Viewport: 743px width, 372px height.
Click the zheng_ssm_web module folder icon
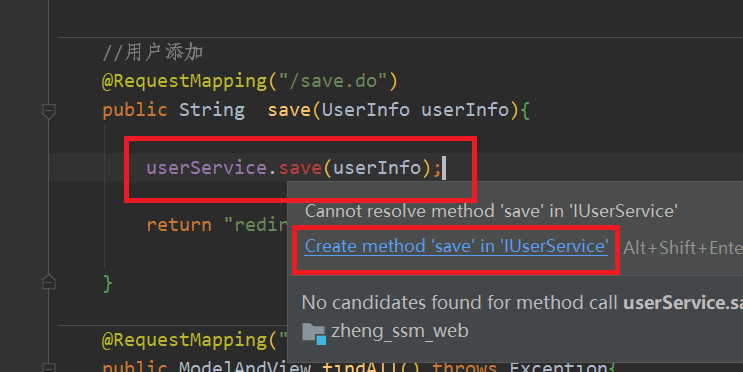(x=314, y=333)
